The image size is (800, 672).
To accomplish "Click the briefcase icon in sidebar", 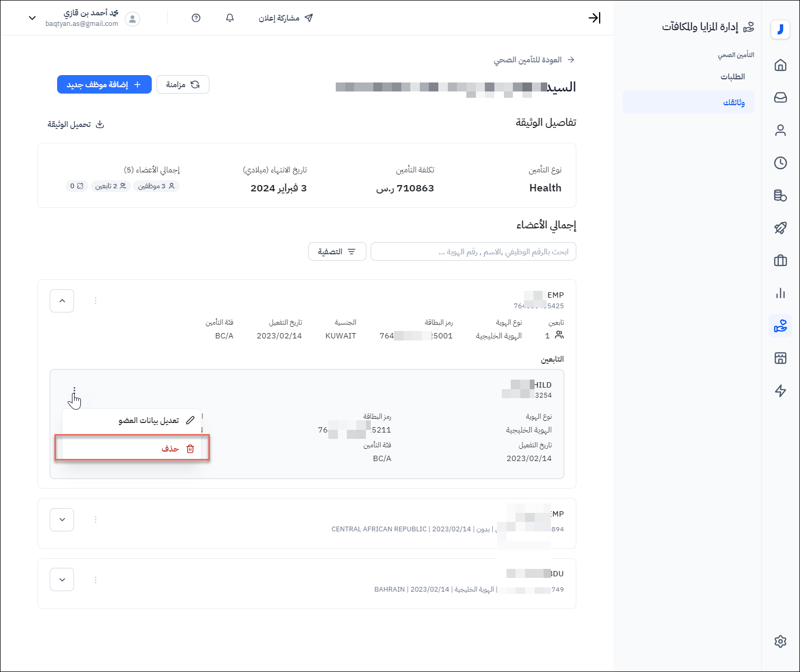I will pos(780,261).
